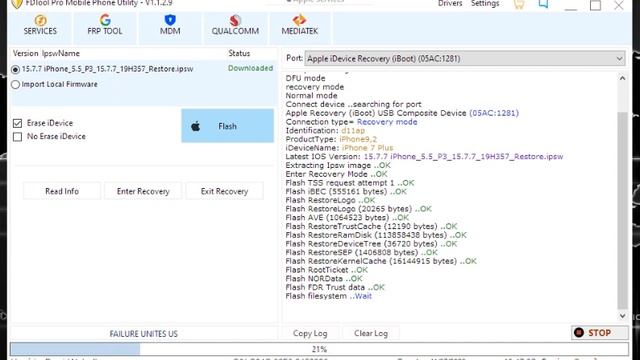
Task: Click log scrollbar up arrow
Action: click(x=622, y=78)
